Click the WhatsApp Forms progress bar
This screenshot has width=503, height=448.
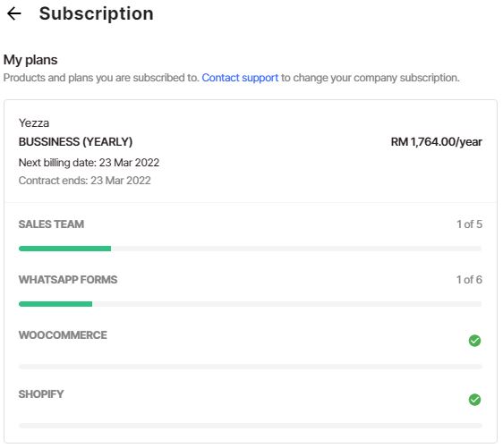251,306
